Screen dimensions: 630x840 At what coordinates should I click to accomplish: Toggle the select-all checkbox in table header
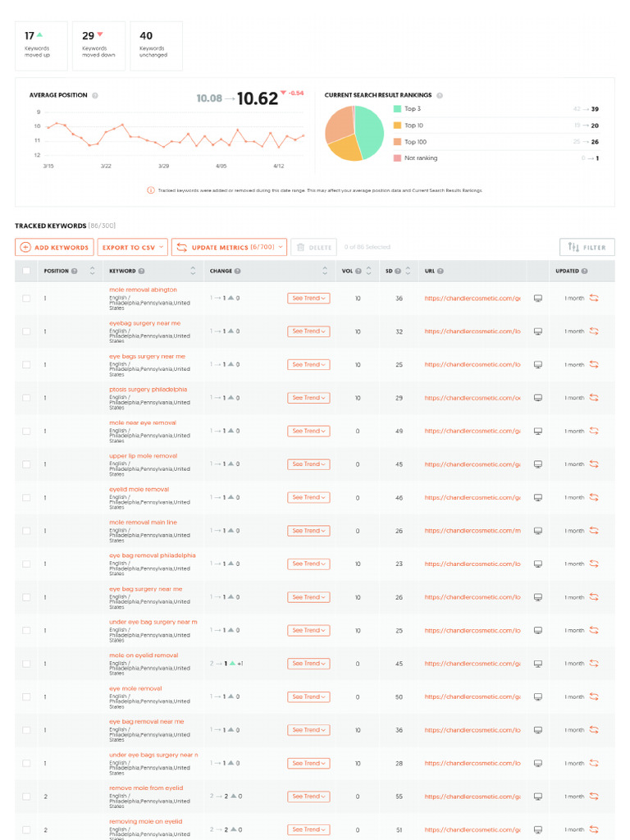tap(26, 271)
